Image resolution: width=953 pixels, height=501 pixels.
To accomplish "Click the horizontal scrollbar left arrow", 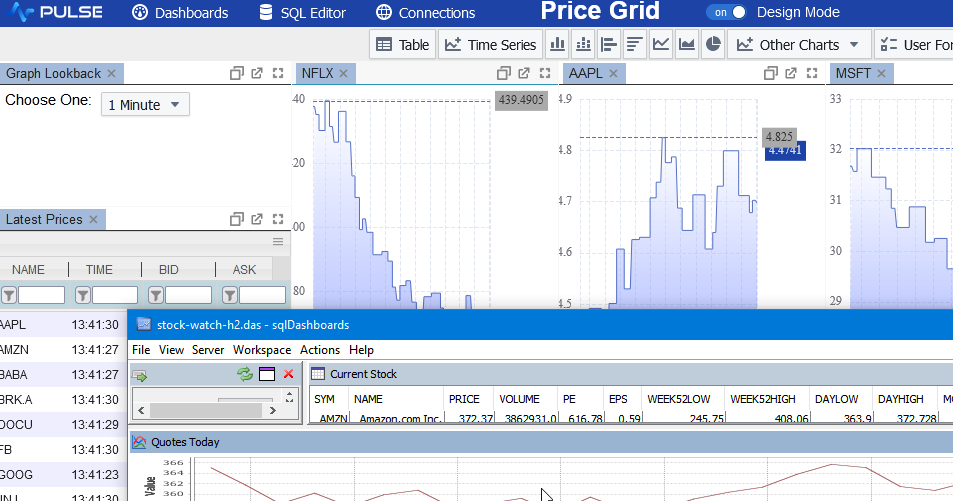I will tap(141, 410).
